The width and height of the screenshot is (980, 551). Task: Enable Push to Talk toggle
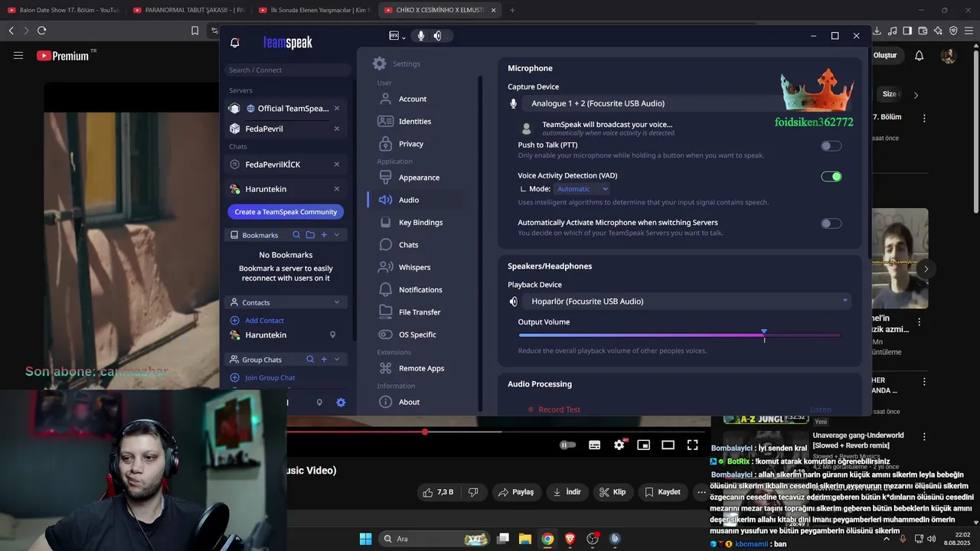pyautogui.click(x=831, y=146)
